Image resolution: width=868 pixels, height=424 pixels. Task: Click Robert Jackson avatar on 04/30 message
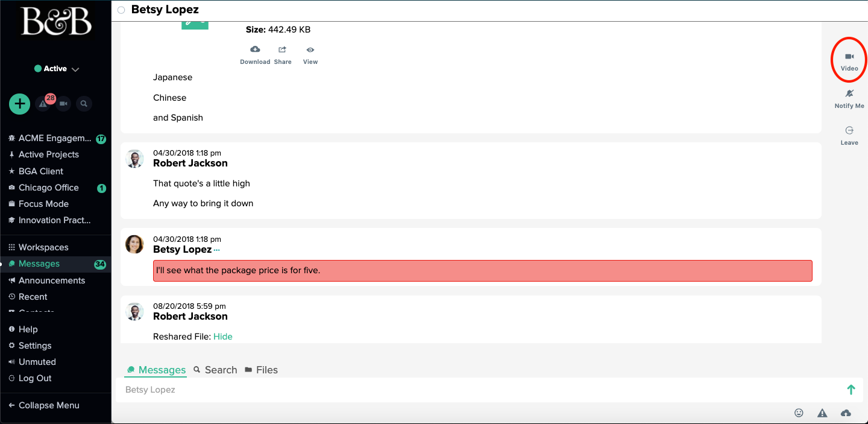[x=134, y=159]
